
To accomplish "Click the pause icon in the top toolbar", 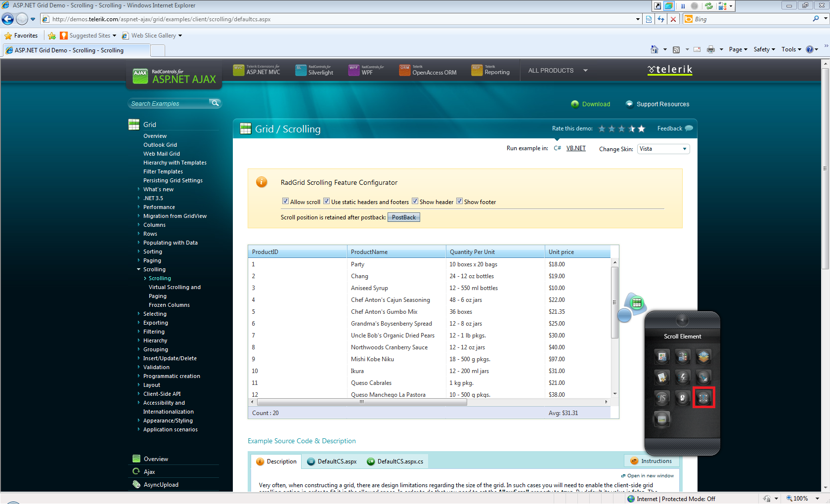I will pos(683,6).
